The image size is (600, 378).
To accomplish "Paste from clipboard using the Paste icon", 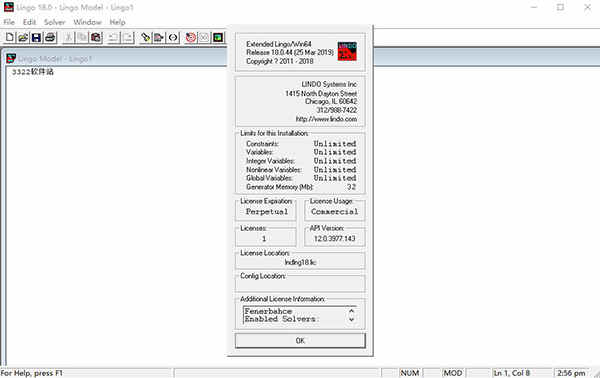I will (96, 37).
